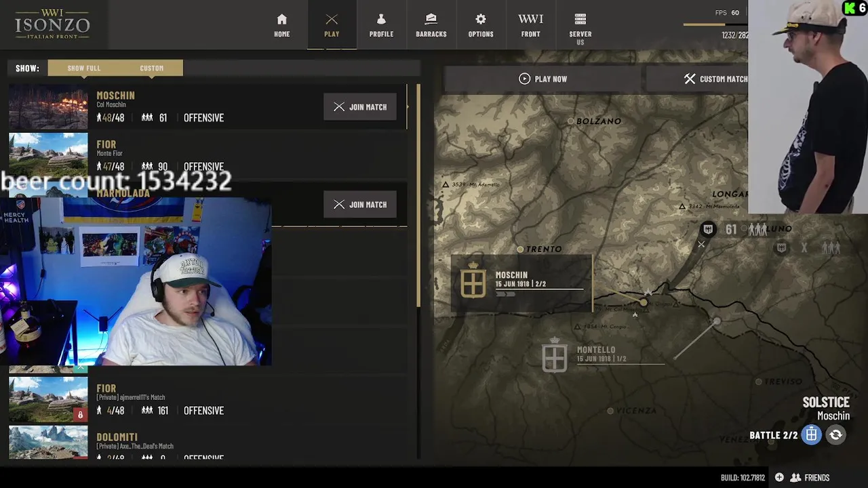Viewport: 868px width, 488px height.
Task: Click the '4/48' player count in private Fior row
Action: 111,411
